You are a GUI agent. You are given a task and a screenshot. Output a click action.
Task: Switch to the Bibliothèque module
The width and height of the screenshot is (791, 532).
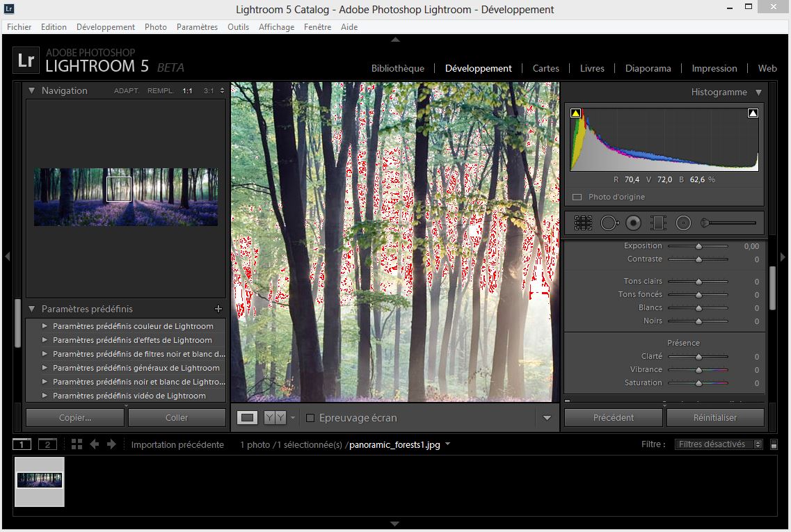pos(397,68)
